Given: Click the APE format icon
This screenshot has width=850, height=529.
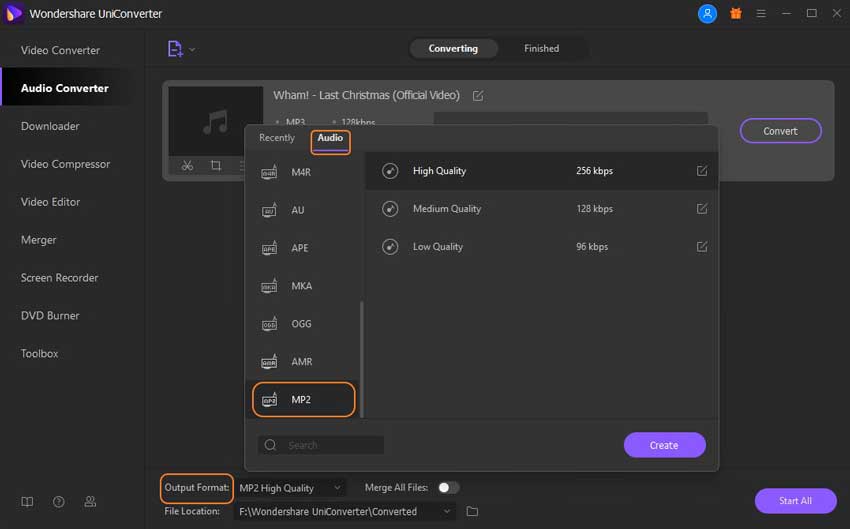Looking at the screenshot, I should tap(269, 248).
